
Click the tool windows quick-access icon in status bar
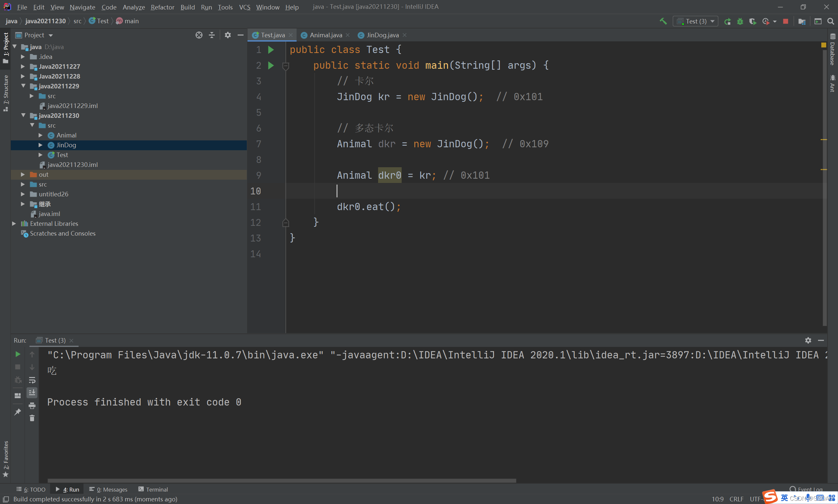(6, 499)
